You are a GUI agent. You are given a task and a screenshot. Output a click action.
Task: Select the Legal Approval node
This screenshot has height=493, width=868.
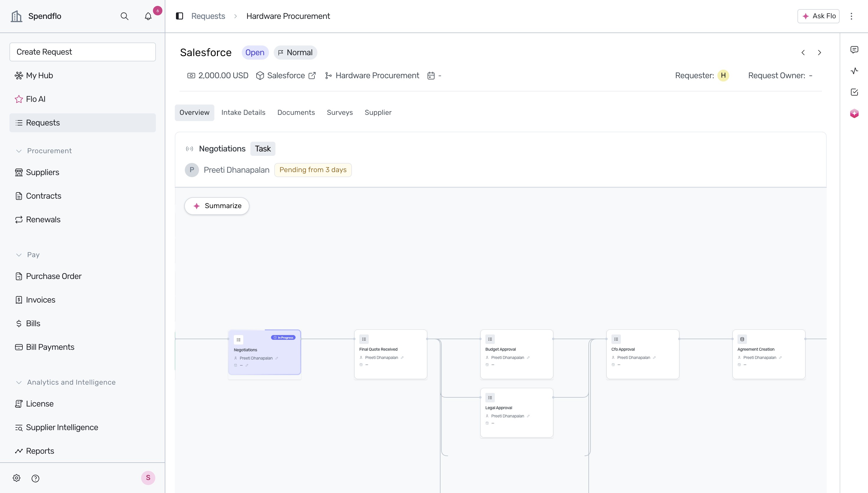tap(517, 413)
